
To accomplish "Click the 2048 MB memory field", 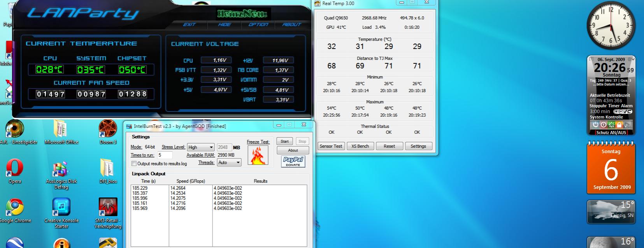I will coord(224,147).
